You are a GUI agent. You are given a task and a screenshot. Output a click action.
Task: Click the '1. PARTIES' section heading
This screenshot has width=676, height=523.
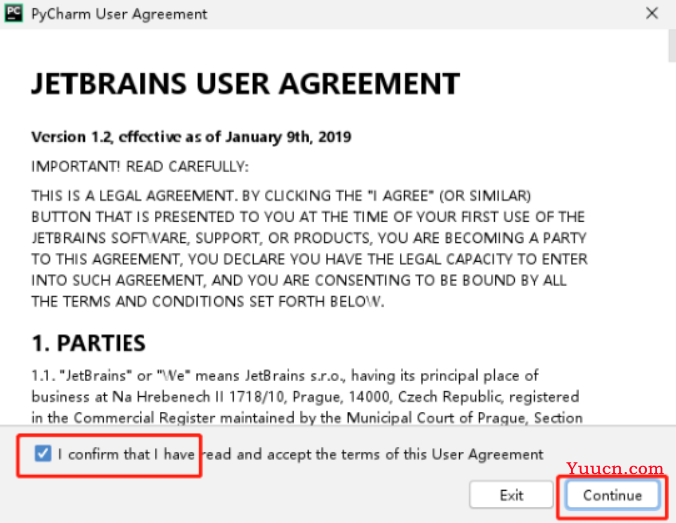(x=88, y=343)
